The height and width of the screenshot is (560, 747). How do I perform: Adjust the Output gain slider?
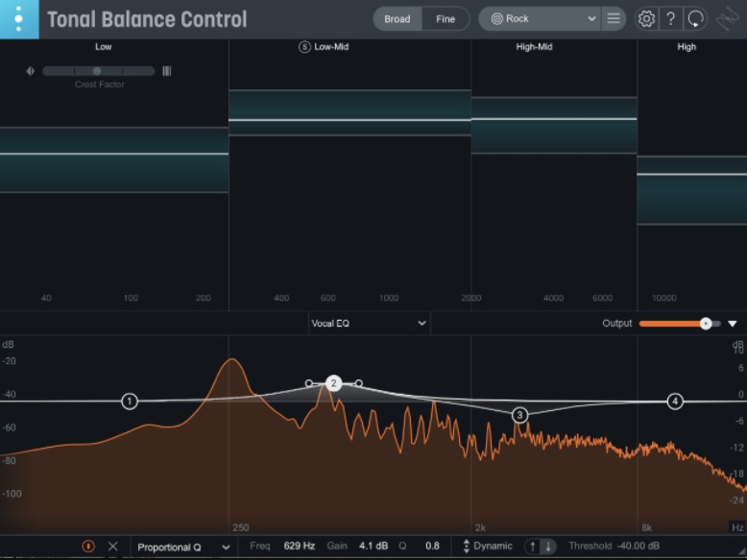(680, 324)
